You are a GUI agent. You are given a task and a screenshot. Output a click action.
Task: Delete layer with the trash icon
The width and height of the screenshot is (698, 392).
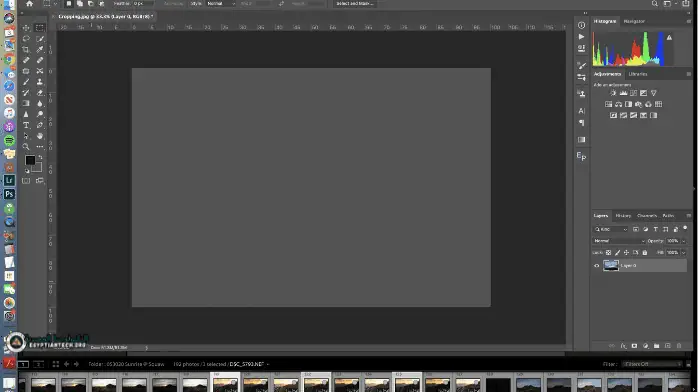(x=679, y=346)
